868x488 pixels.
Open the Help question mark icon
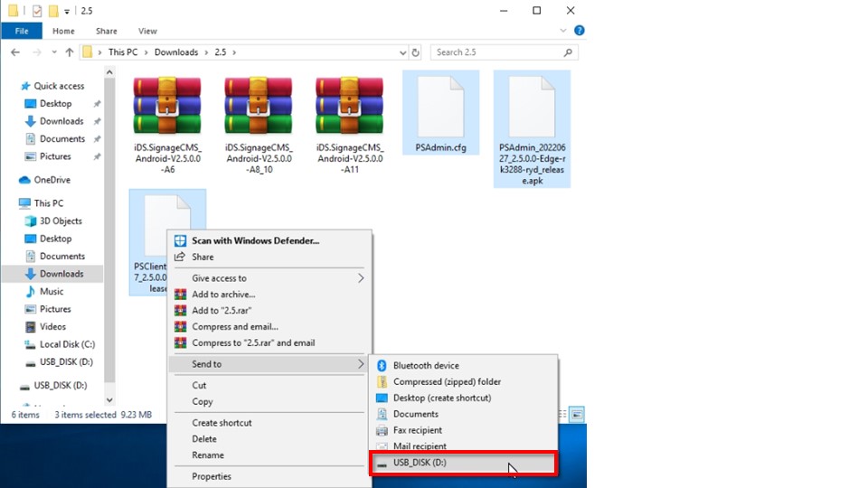tap(580, 31)
